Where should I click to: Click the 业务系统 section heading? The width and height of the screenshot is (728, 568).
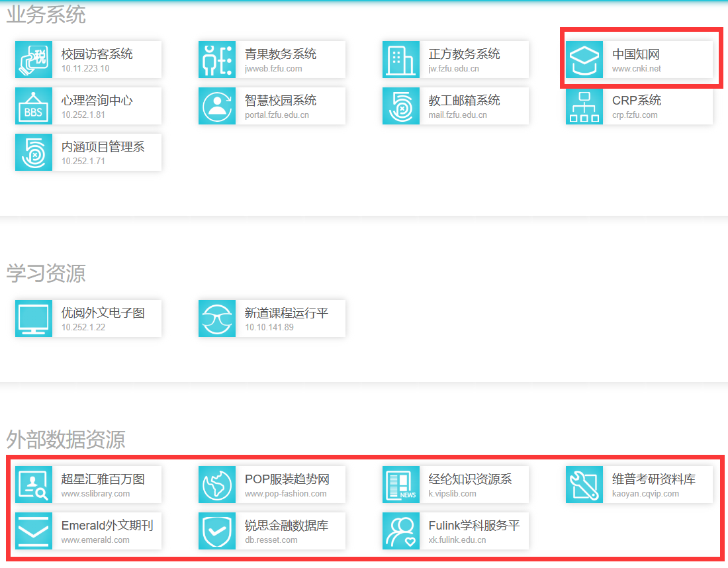coord(46,15)
